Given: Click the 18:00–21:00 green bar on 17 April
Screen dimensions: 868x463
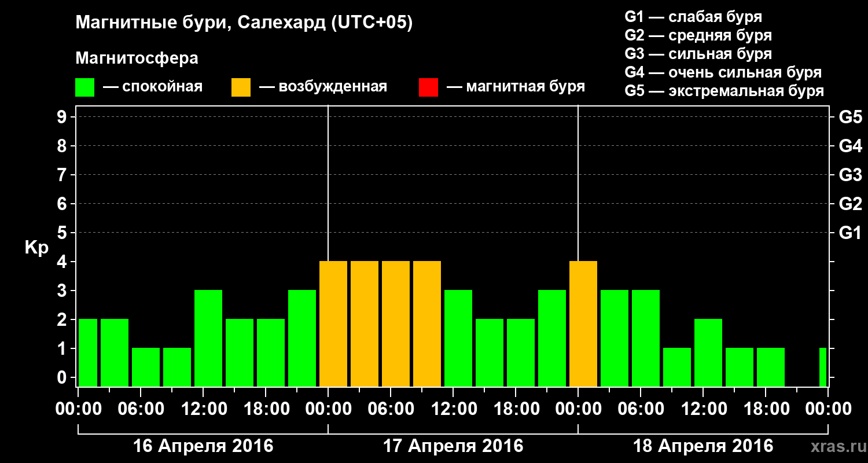Looking at the screenshot, I should 521,352.
